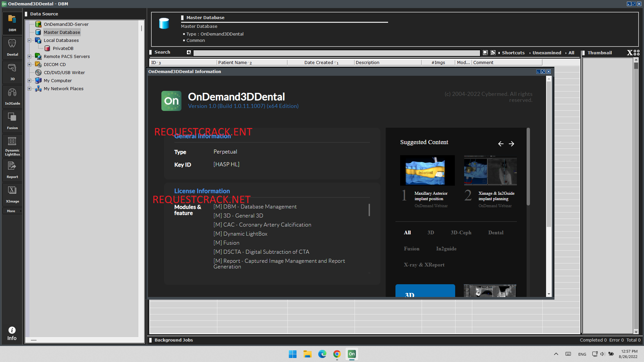This screenshot has width=644, height=362.
Task: Expand the My Computer tree node
Action: coord(29,80)
